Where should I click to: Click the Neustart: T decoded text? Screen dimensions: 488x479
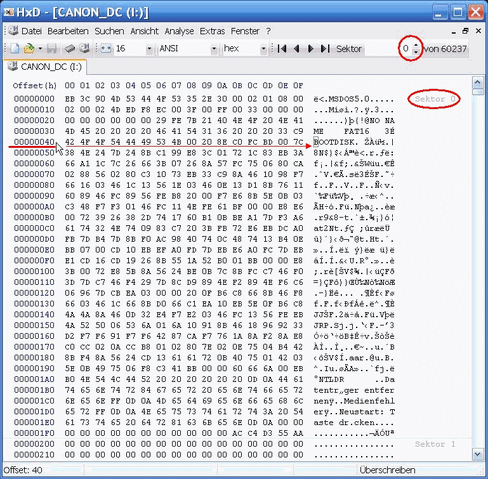coord(367,412)
